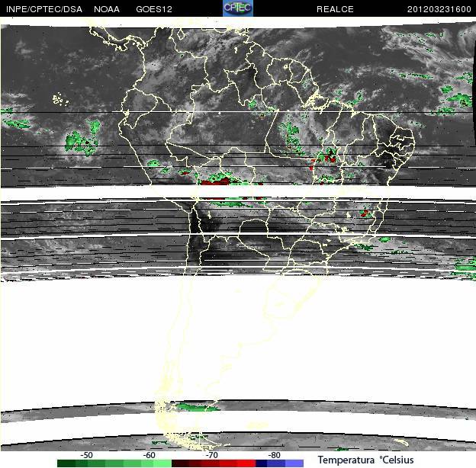The width and height of the screenshot is (476, 468).
Task: Click the timestamp 201203231600
Action: pyautogui.click(x=439, y=9)
